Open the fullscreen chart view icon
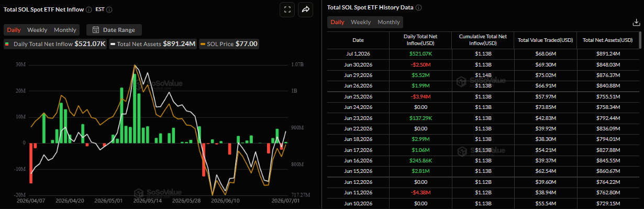Viewport: 644px width, 209px height. pos(287,9)
